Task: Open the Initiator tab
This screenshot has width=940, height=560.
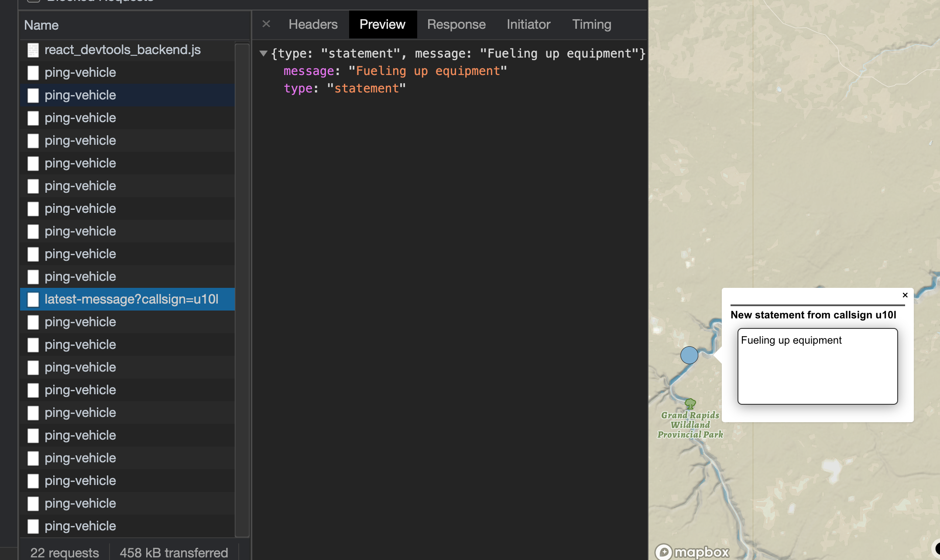Action: pyautogui.click(x=528, y=24)
